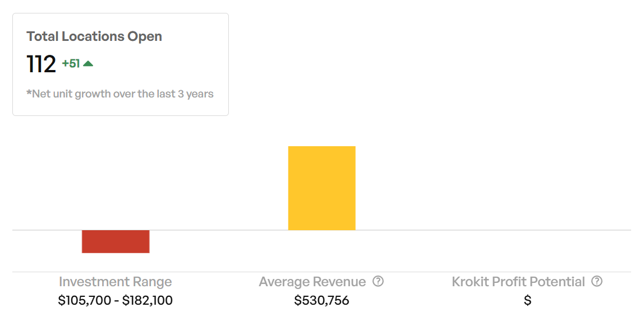Click the dash between the investment amounts
644x326 pixels.
(x=117, y=301)
